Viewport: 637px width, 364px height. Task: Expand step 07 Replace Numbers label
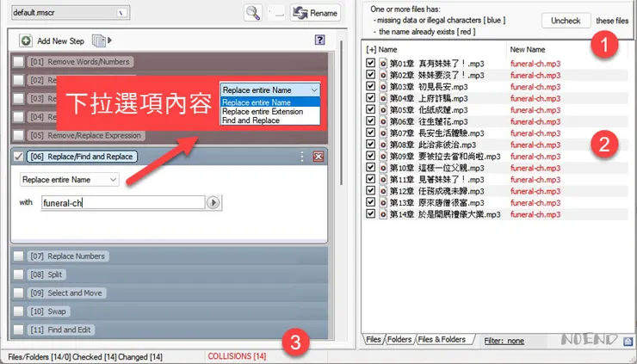[68, 256]
